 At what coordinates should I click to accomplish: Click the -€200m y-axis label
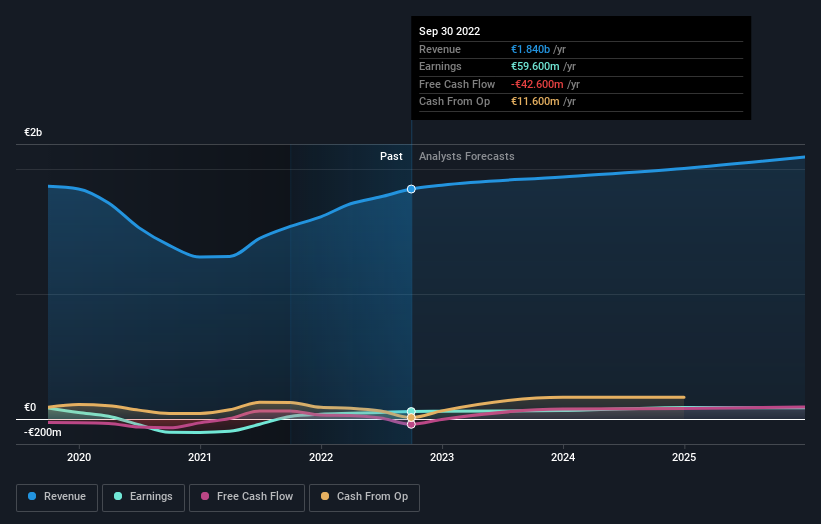[x=42, y=432]
